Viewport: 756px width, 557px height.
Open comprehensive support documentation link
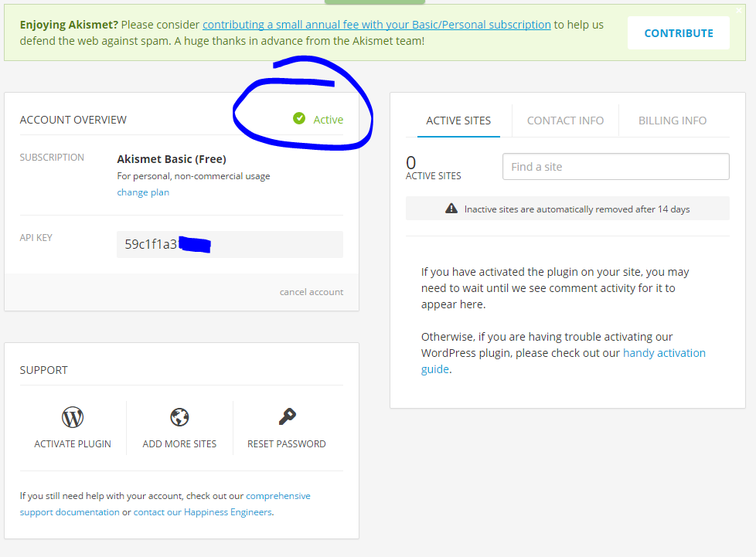point(278,496)
